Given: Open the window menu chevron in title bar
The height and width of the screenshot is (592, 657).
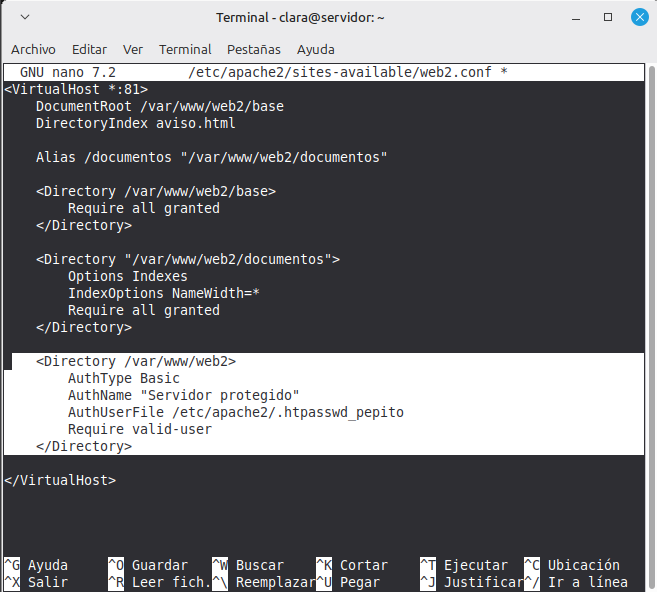Looking at the screenshot, I should (x=25, y=18).
